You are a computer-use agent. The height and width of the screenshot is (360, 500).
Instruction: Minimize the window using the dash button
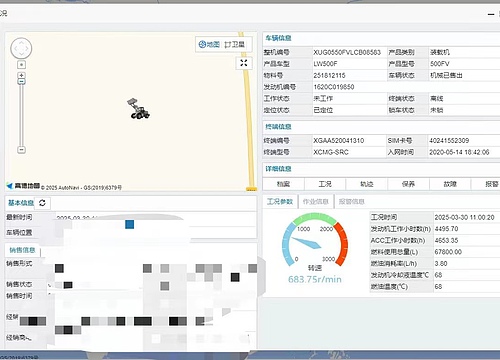tap(491, 14)
